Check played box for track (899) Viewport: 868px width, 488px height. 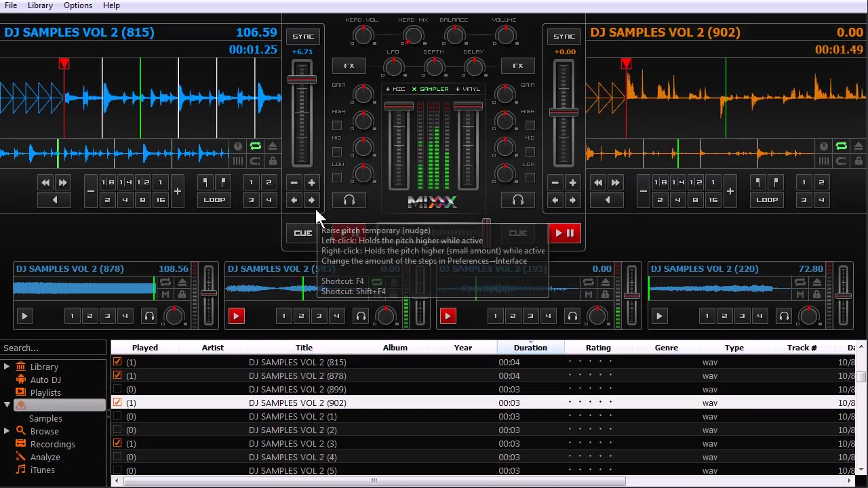click(x=117, y=389)
